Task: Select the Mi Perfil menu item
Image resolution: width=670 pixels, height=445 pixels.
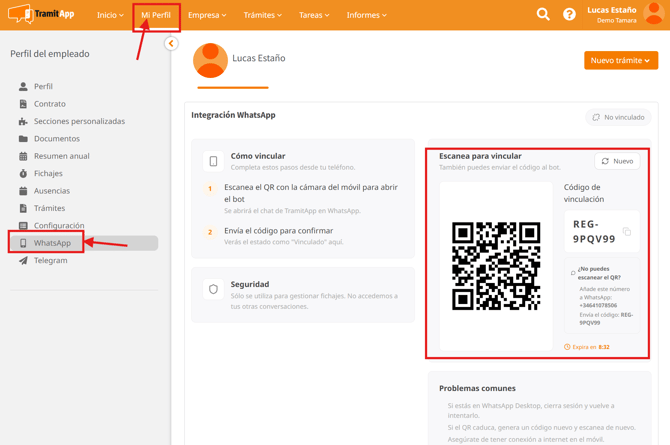Action: coord(156,15)
